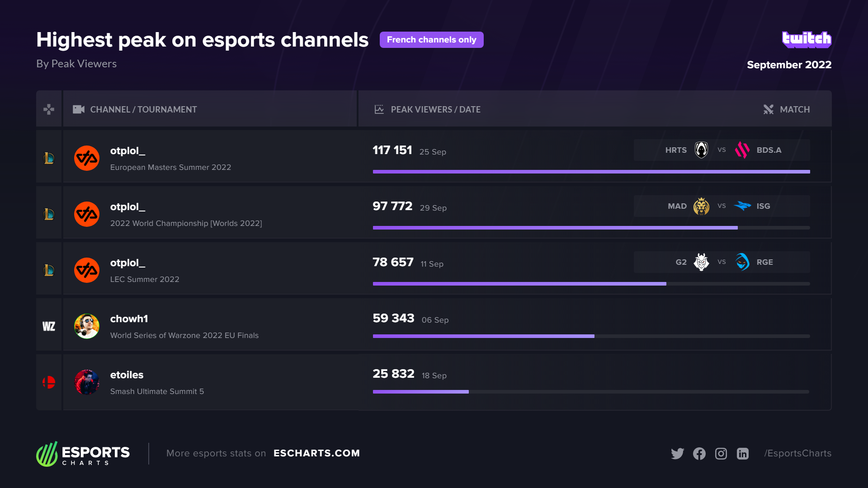The width and height of the screenshot is (868, 488).
Task: Click the Rogue team logo
Action: [x=742, y=262]
